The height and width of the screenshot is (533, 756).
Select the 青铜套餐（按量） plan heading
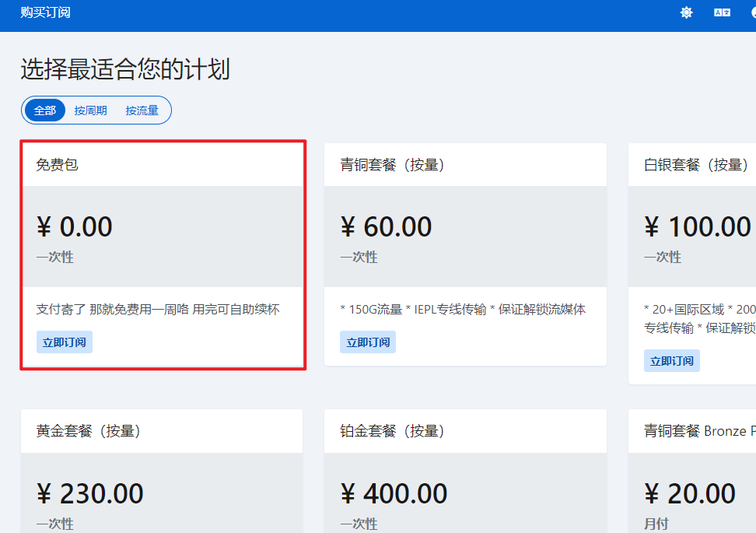(x=392, y=165)
